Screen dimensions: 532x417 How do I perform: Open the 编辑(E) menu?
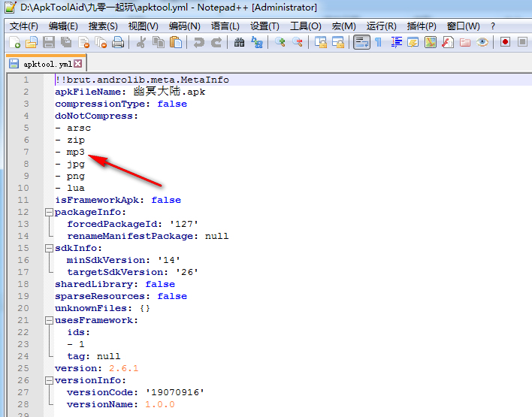(x=63, y=26)
